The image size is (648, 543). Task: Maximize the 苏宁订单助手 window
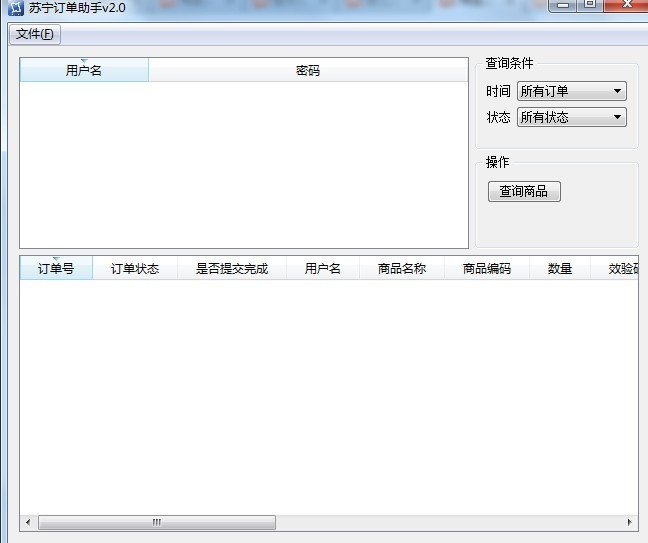(x=590, y=5)
